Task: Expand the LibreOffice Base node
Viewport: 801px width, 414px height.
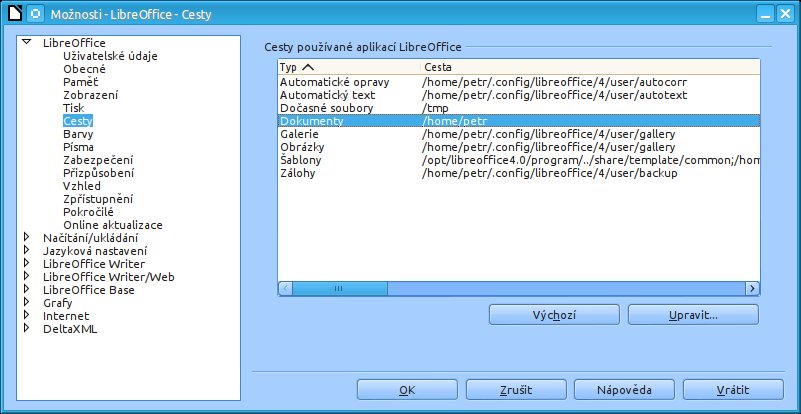Action: 27,290
